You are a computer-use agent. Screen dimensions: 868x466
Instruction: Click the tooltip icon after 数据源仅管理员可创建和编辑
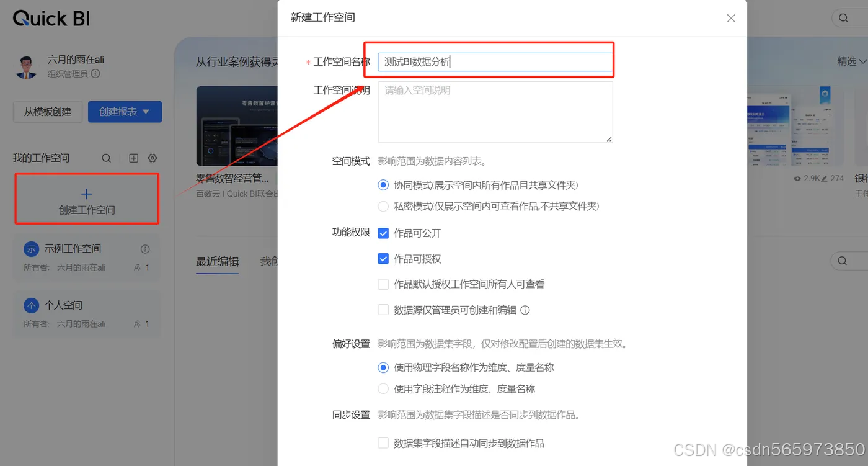coord(525,310)
